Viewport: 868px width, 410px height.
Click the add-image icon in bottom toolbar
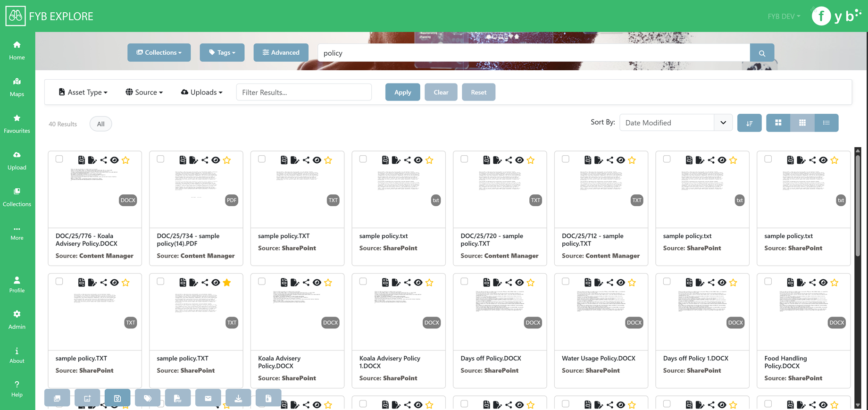(x=87, y=398)
